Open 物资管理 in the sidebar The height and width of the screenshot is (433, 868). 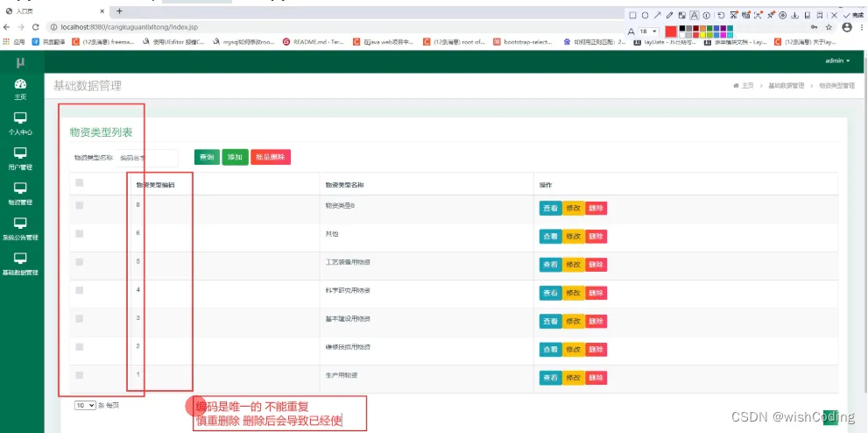(20, 194)
